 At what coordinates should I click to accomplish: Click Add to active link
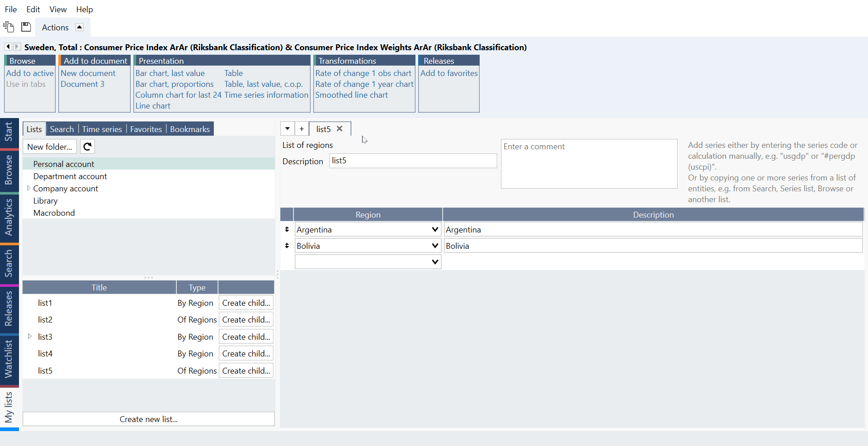(x=30, y=73)
